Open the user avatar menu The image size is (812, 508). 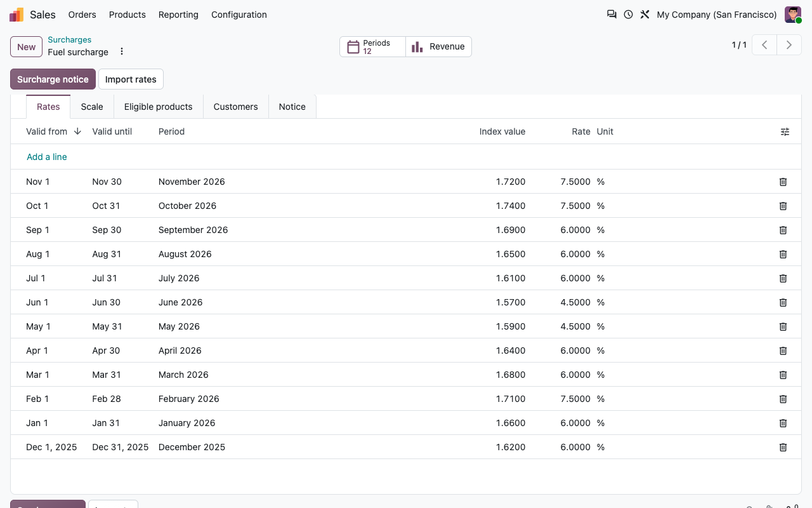click(x=793, y=15)
